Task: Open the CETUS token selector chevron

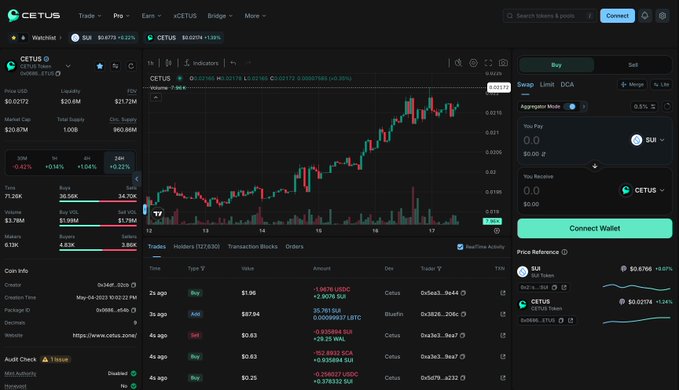Action: coord(68,66)
